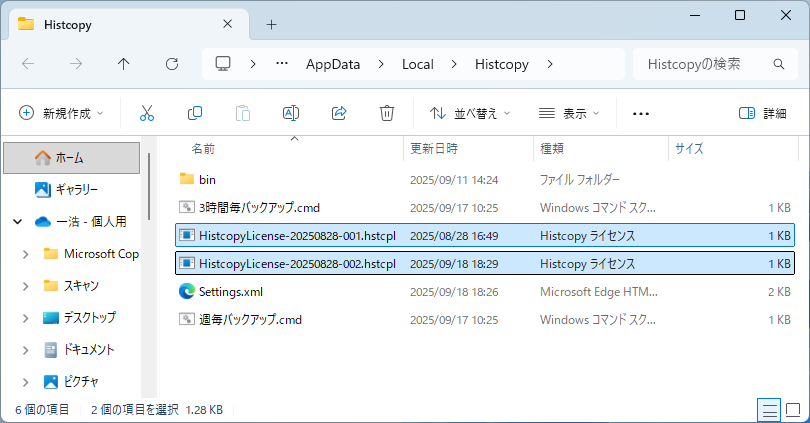The width and height of the screenshot is (810, 423).
Task: Click the Rename icon in toolbar
Action: pos(291,113)
